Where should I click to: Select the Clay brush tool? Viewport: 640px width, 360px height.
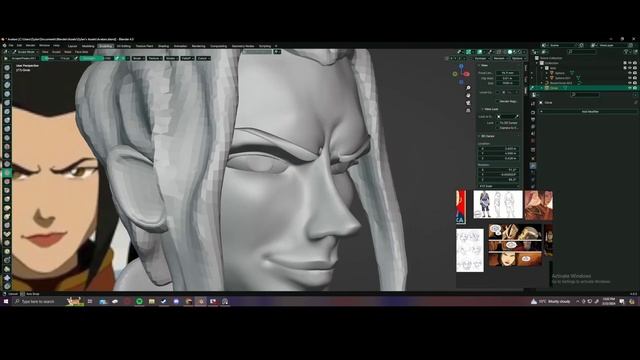7,85
